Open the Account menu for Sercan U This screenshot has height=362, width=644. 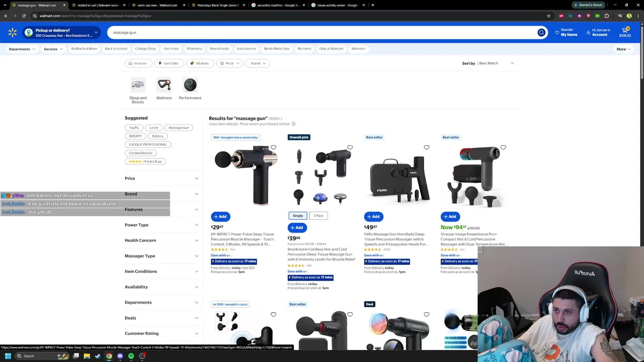[x=599, y=33]
